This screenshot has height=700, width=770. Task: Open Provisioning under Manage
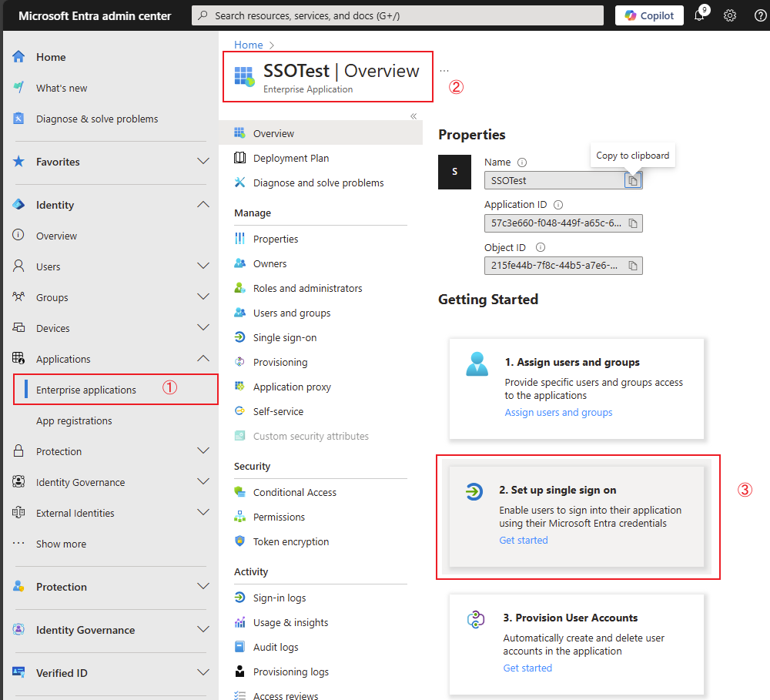[x=280, y=362]
